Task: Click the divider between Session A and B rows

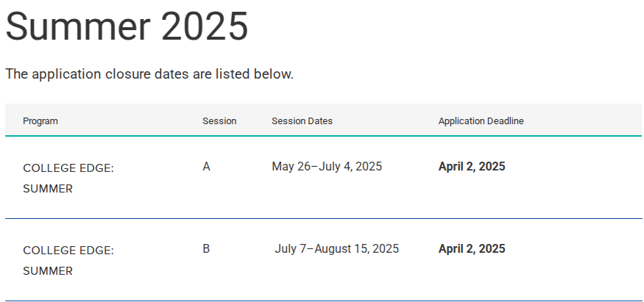Action: (323, 218)
